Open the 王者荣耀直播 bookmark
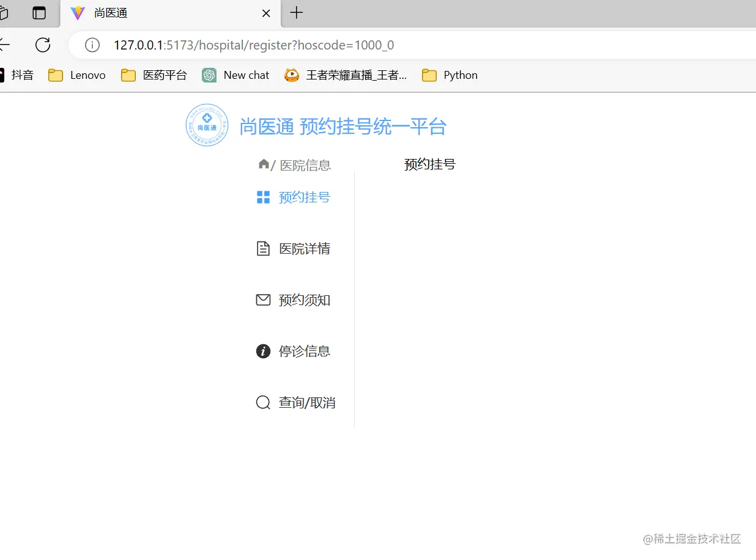Viewport: 756px width, 560px height. (x=346, y=75)
